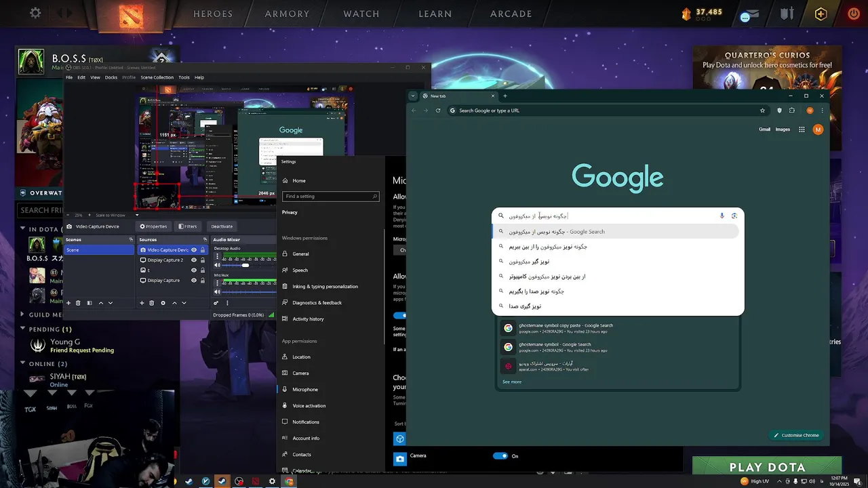Remove selected scene with trash icon in OBS
This screenshot has height=488, width=868.
tap(78, 303)
